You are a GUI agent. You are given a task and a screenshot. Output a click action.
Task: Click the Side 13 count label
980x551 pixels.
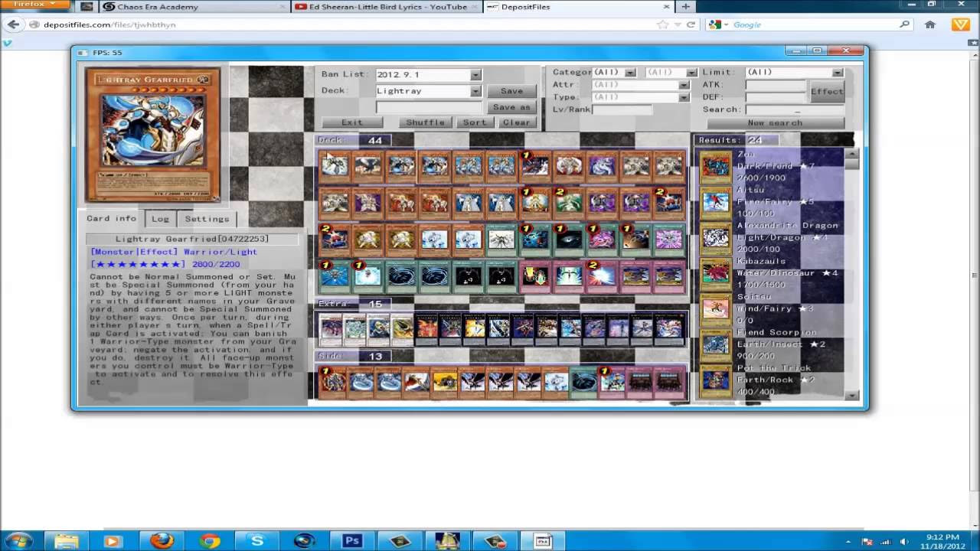pyautogui.click(x=354, y=356)
